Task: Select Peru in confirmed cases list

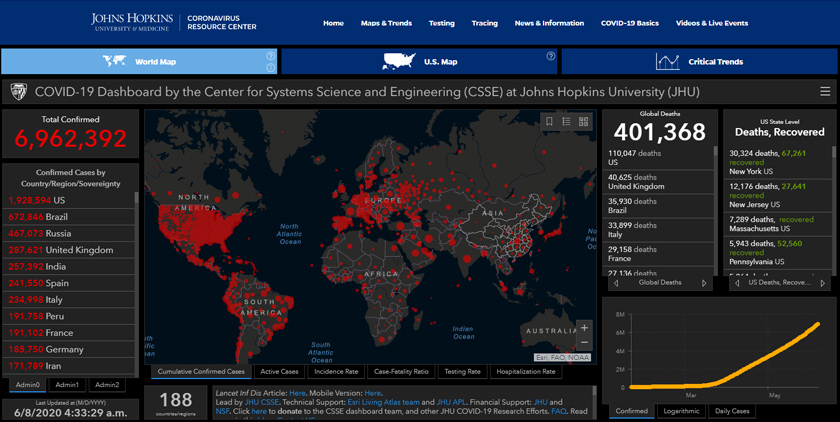Action: (x=69, y=316)
